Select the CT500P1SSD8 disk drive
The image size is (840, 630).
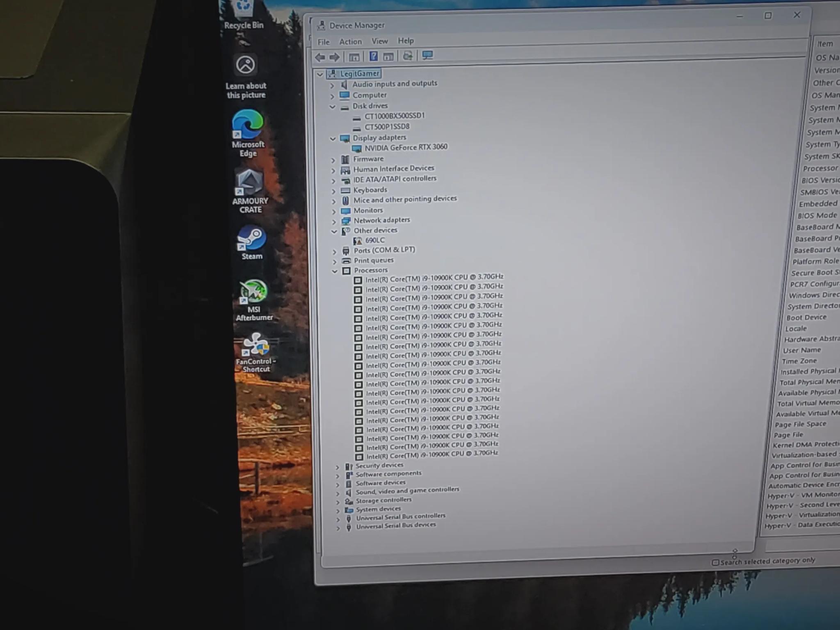[x=387, y=127]
